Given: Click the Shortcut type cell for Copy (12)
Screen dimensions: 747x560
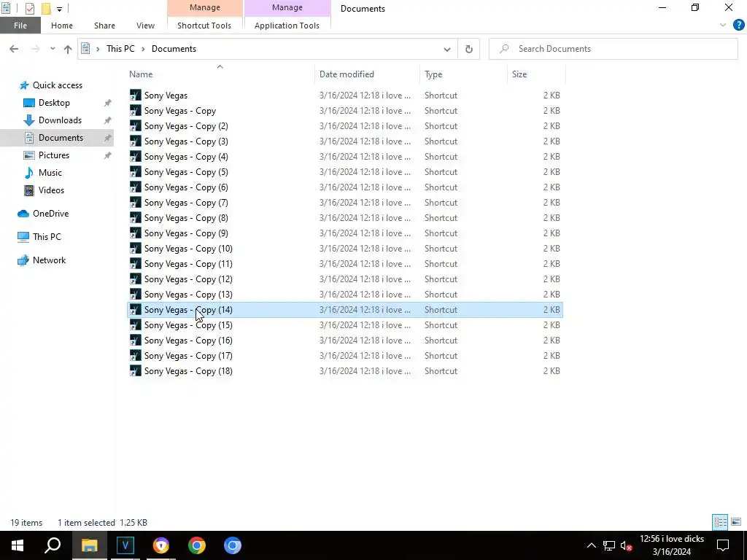Looking at the screenshot, I should [441, 279].
